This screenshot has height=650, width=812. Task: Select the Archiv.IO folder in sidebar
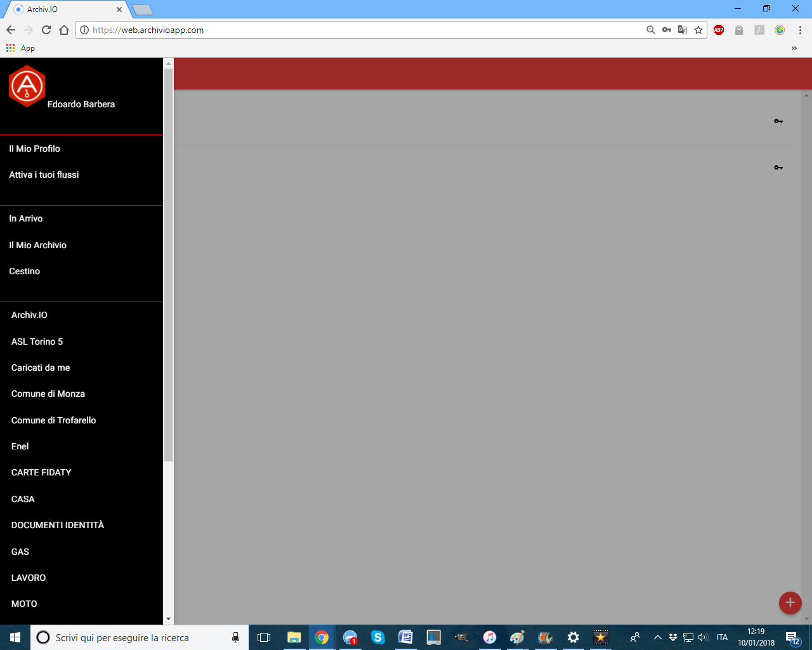tap(29, 315)
